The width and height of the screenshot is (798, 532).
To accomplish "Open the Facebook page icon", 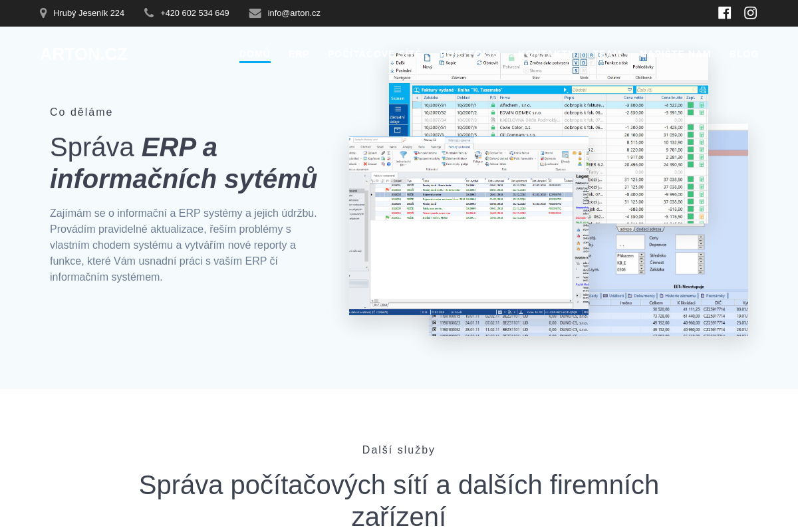I will coord(724,13).
